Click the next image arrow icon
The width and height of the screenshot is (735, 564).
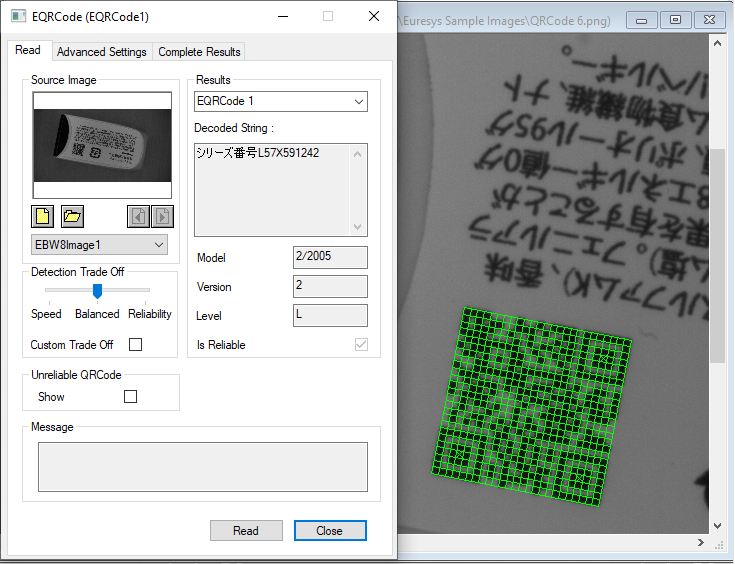click(x=161, y=216)
